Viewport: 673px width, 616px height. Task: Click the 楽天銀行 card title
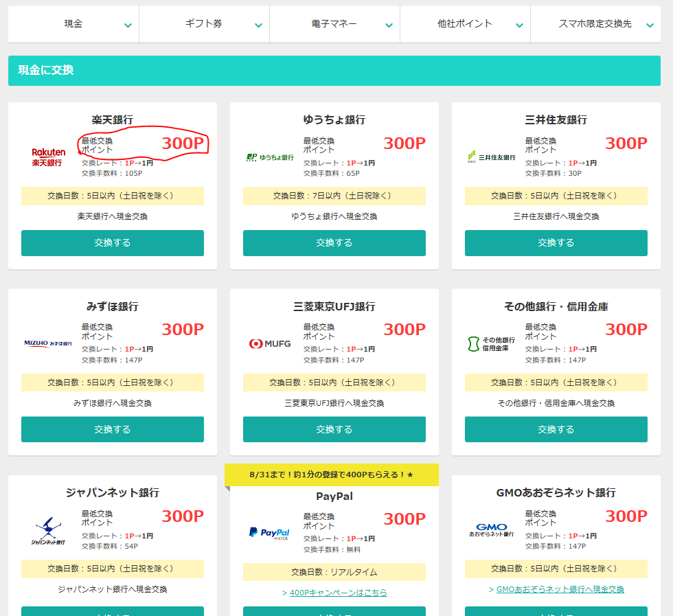click(113, 119)
